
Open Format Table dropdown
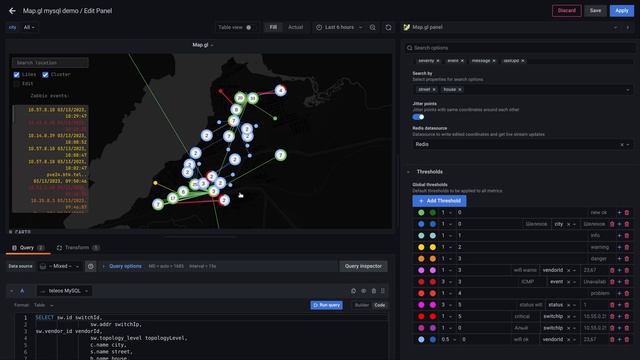tap(43, 305)
